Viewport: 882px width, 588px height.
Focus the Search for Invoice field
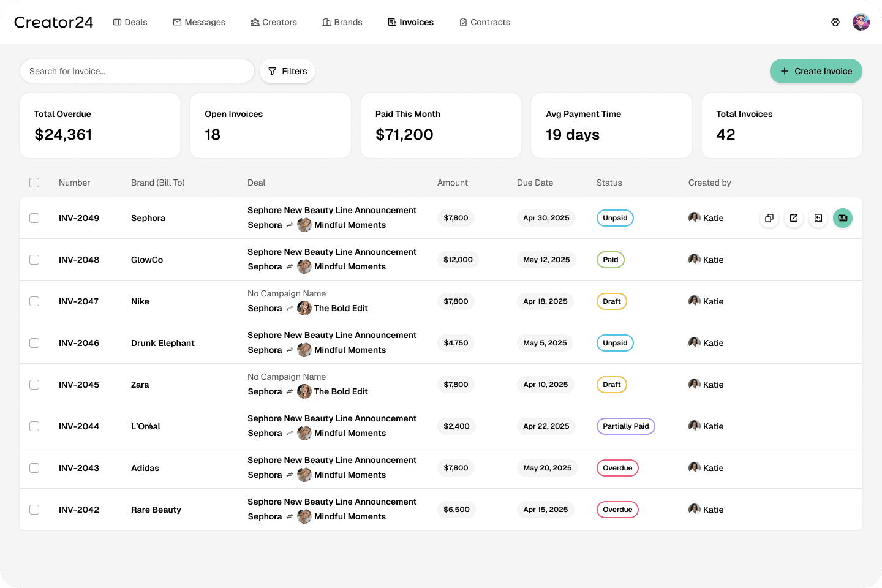[137, 71]
